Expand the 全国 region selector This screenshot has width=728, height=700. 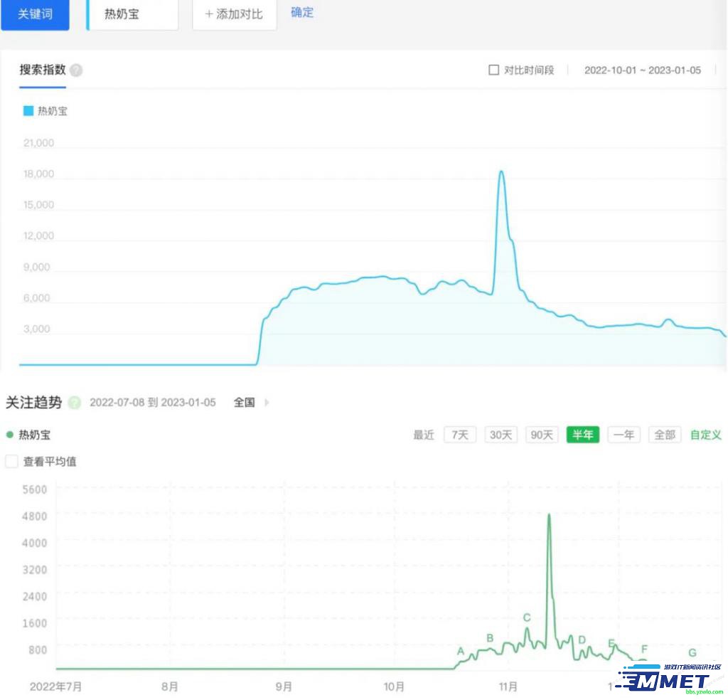pyautogui.click(x=244, y=403)
